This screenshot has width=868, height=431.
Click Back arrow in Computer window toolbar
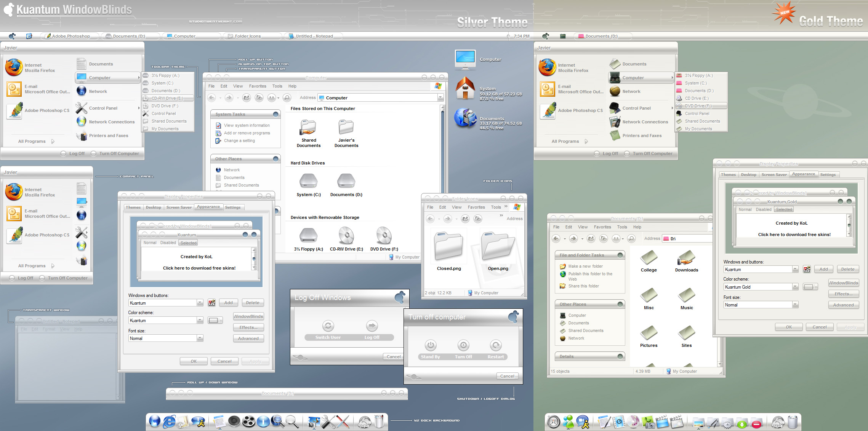(x=212, y=98)
